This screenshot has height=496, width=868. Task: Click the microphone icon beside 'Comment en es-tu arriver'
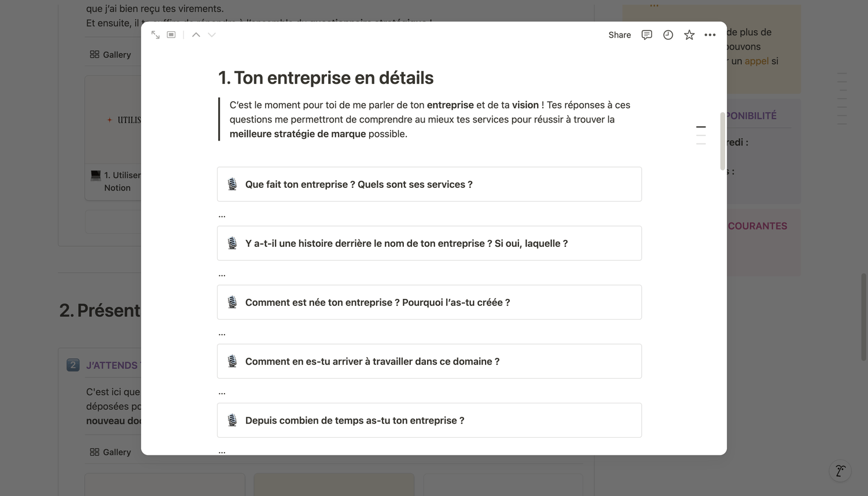point(232,361)
